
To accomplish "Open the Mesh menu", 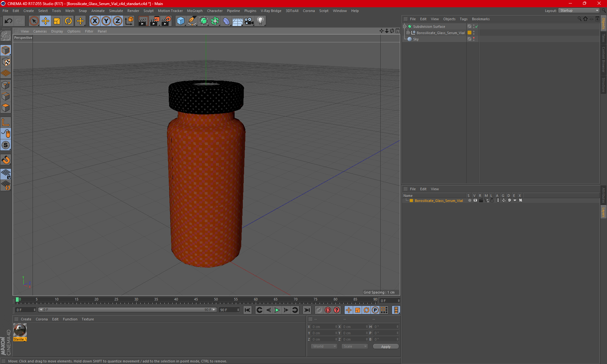I will point(70,11).
